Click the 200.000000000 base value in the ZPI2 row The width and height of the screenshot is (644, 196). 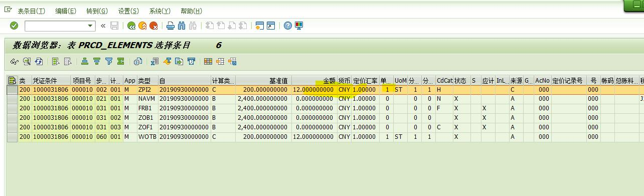[x=263, y=90]
